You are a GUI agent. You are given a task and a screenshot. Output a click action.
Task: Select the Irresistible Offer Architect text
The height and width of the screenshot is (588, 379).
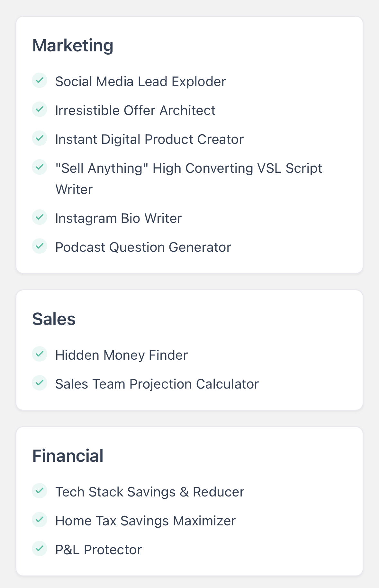(135, 110)
